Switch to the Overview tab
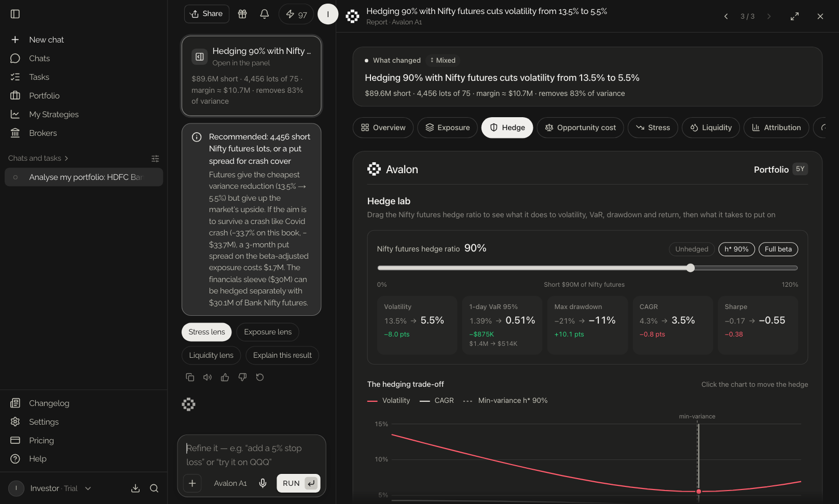The image size is (839, 504). (x=383, y=128)
